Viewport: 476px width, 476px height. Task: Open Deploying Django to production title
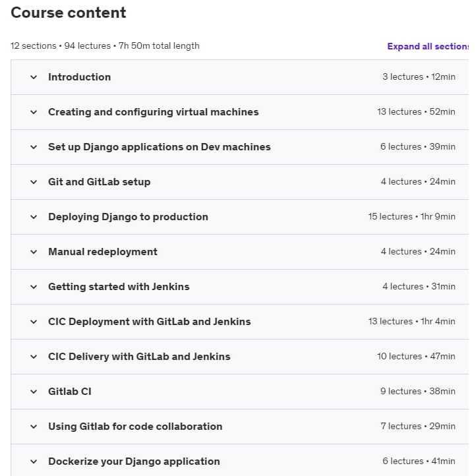click(128, 217)
